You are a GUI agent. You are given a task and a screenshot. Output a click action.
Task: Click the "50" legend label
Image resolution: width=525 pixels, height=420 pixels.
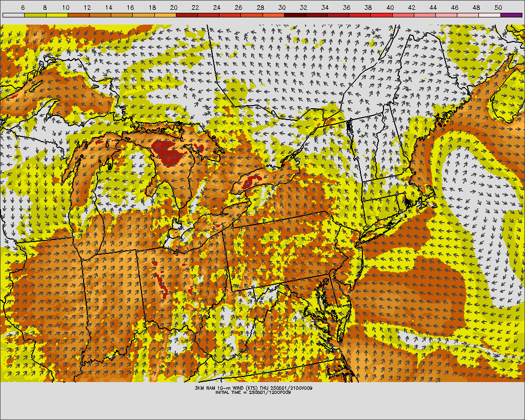(498, 8)
